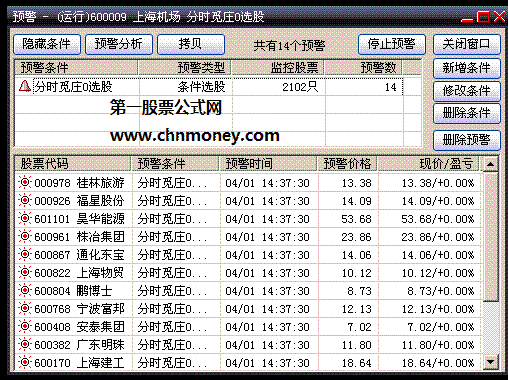Click the 监控股票 column header
508x380 pixels.
point(278,68)
